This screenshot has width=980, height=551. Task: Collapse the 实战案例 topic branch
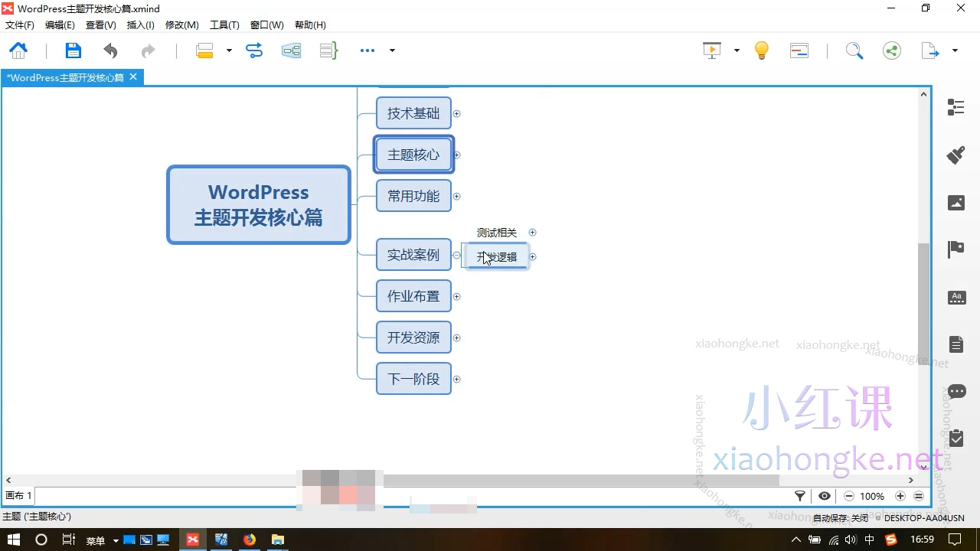[457, 255]
